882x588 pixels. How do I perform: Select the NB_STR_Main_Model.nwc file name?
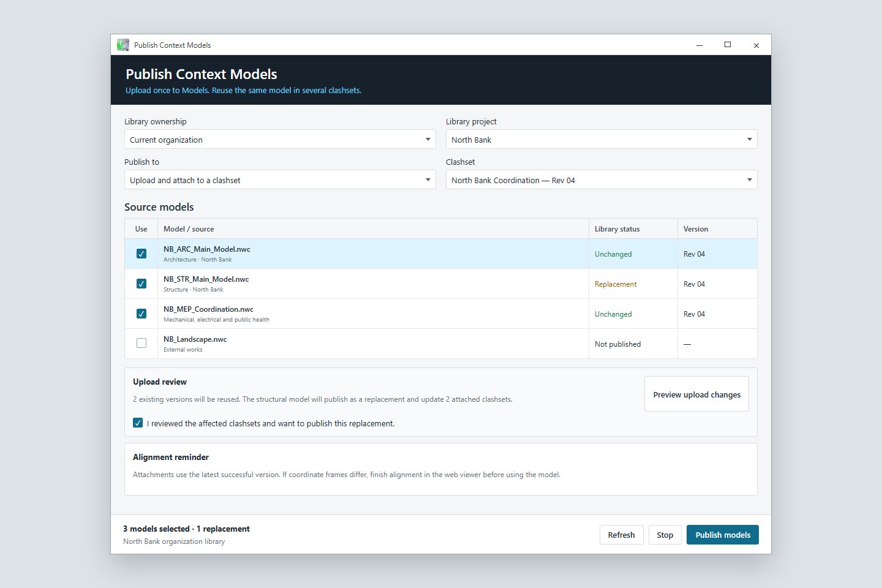click(x=206, y=279)
